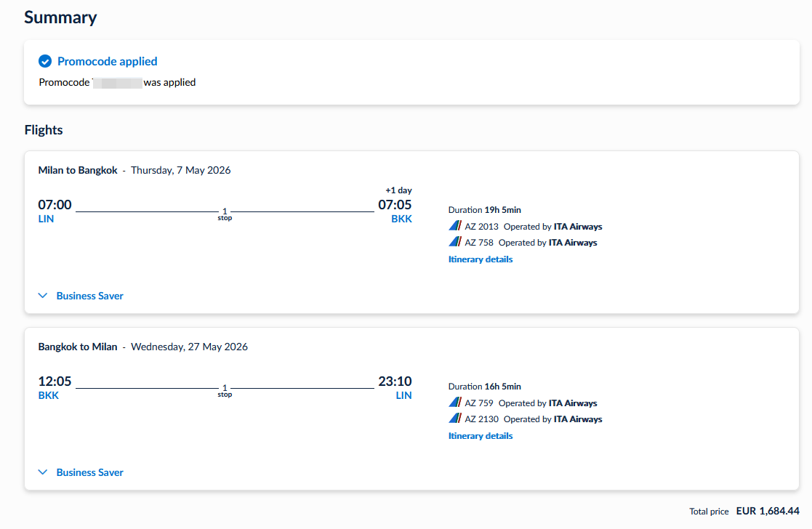
Task: Click the +1 day arrival indicator
Action: [x=398, y=190]
